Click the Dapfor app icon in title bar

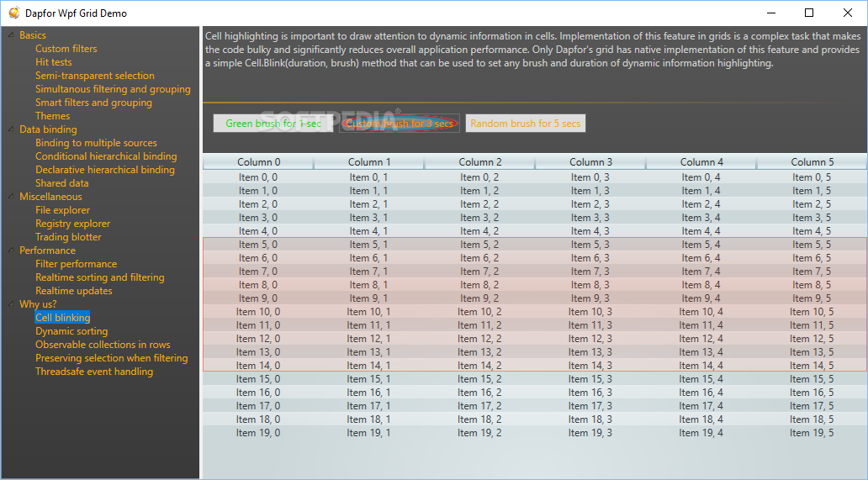click(x=13, y=13)
